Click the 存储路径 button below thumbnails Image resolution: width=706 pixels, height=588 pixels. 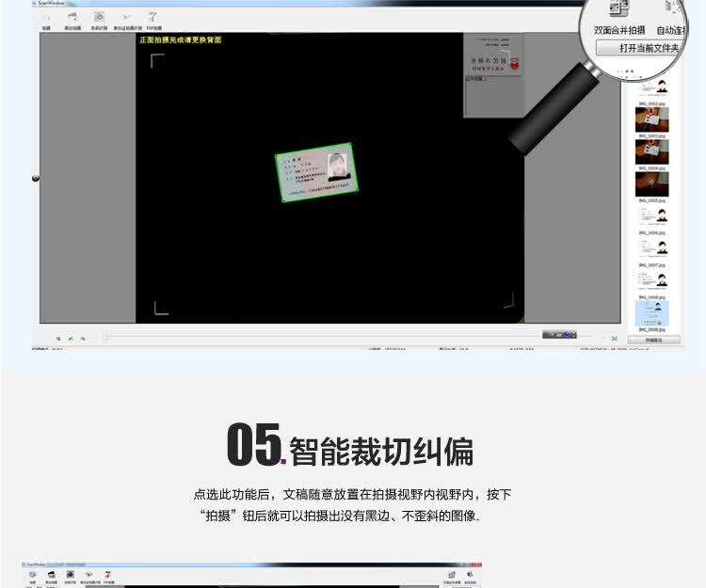(x=654, y=341)
